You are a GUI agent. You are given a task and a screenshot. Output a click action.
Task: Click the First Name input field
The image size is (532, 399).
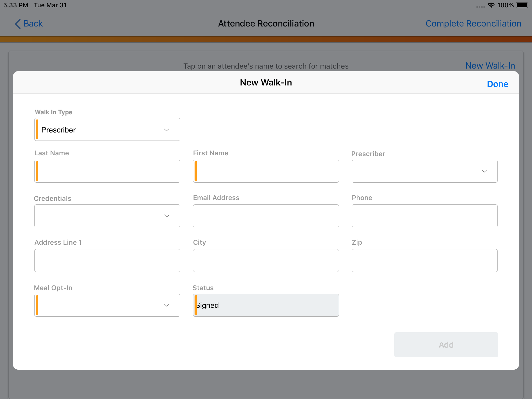coord(266,171)
